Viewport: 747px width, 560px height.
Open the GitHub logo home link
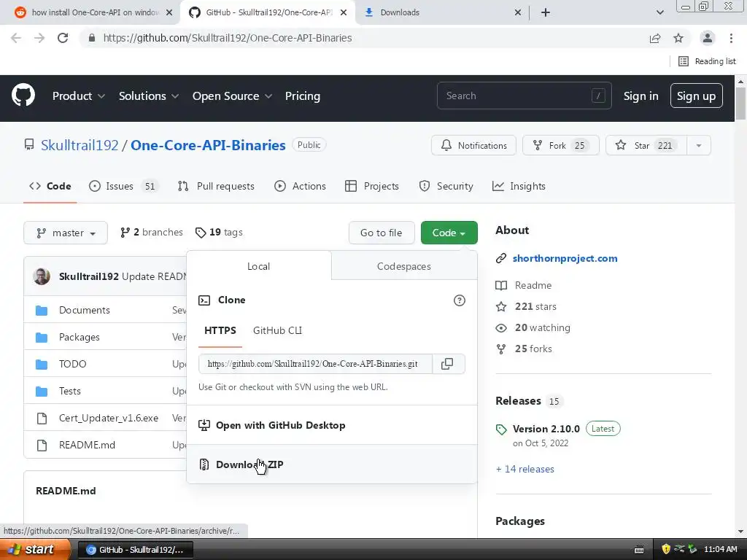(23, 96)
